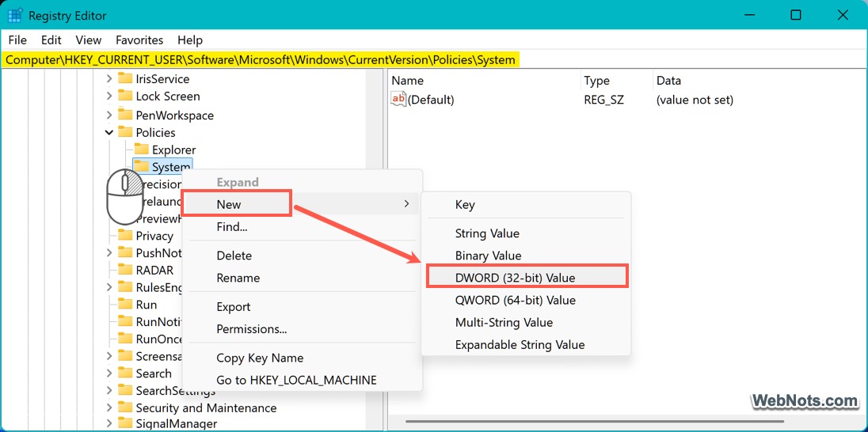This screenshot has height=432, width=868.
Task: Click the SignalManager folder icon
Action: pos(125,423)
